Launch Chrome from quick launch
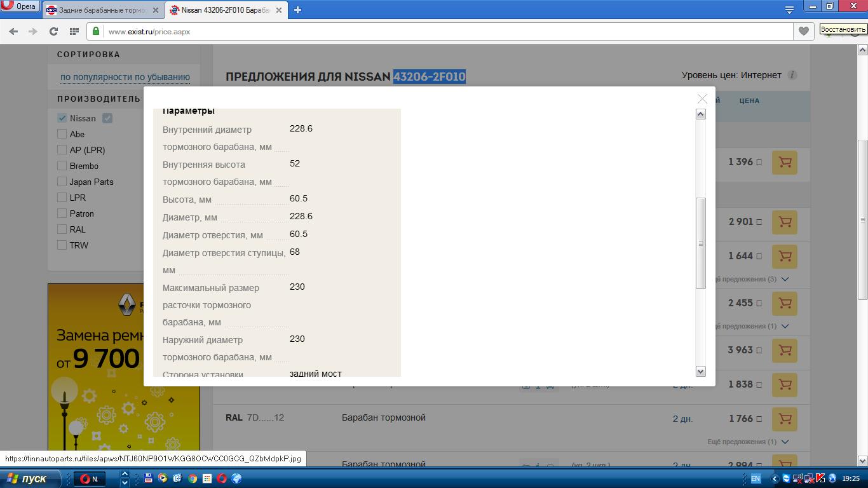 click(192, 478)
